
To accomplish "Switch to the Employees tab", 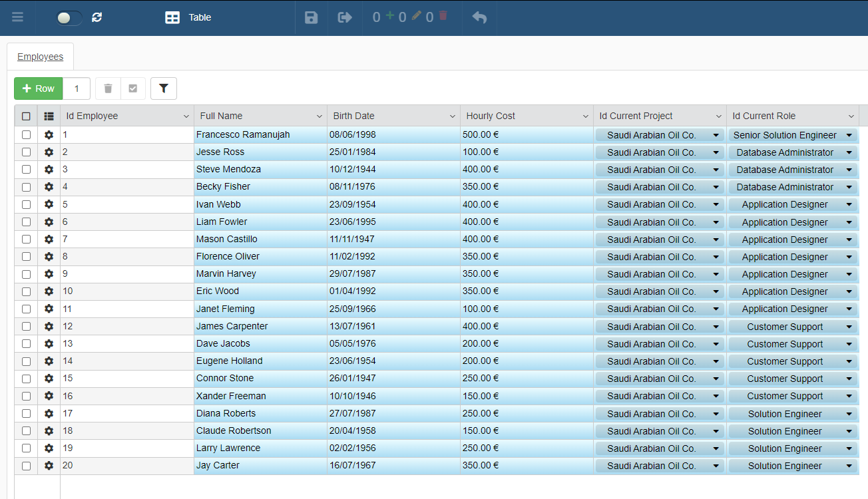I will tap(40, 57).
